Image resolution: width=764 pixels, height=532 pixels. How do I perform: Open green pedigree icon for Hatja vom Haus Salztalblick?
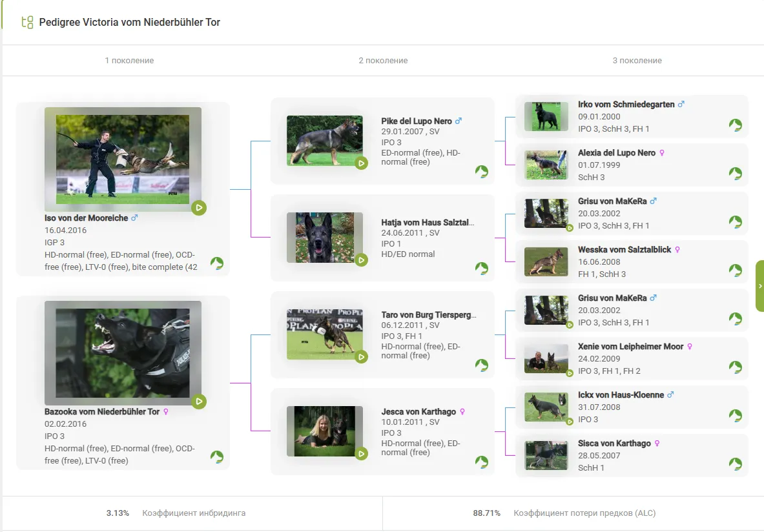[481, 268]
